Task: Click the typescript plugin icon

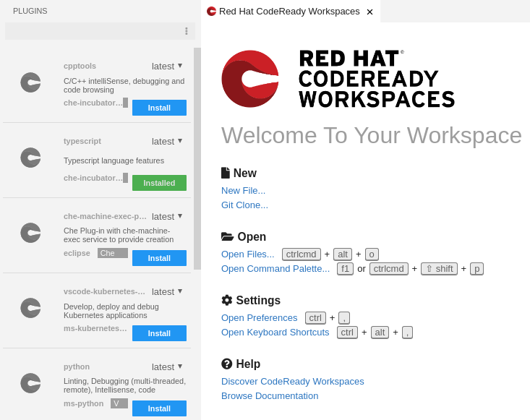Action: (x=30, y=158)
